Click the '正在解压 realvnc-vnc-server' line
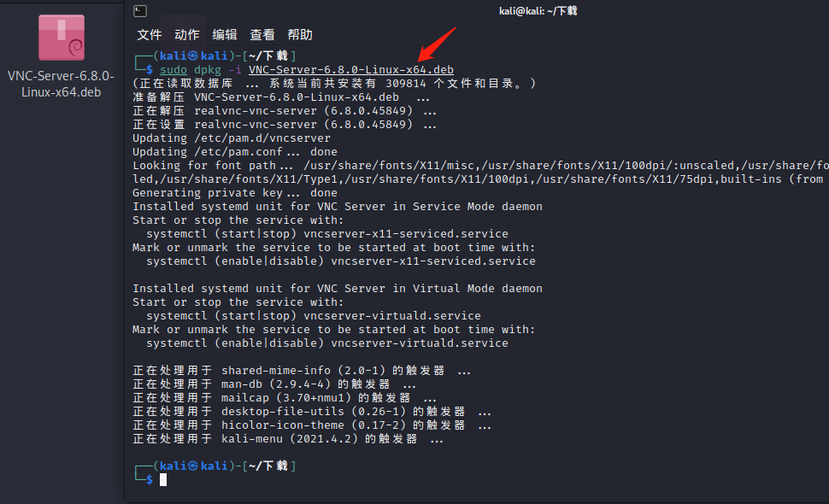Screen dimensions: 829x504 tap(285, 111)
